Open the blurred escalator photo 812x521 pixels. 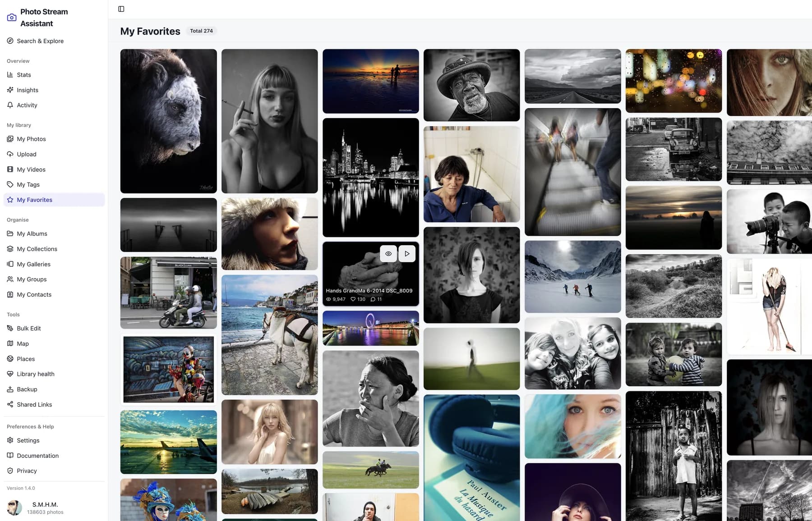[x=573, y=172]
